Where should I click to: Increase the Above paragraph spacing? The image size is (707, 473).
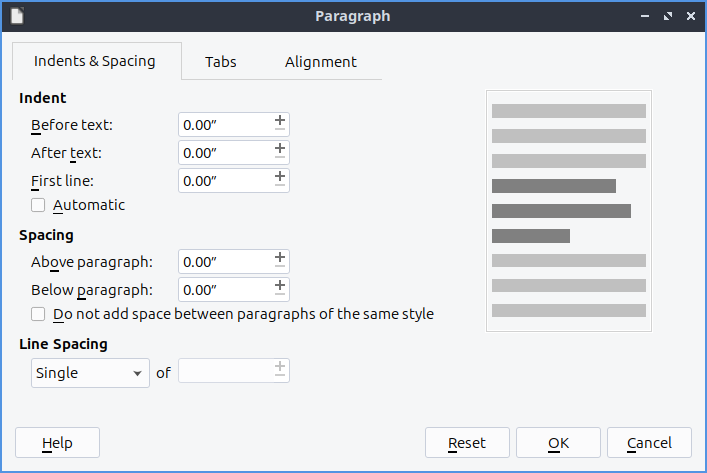[x=280, y=257]
